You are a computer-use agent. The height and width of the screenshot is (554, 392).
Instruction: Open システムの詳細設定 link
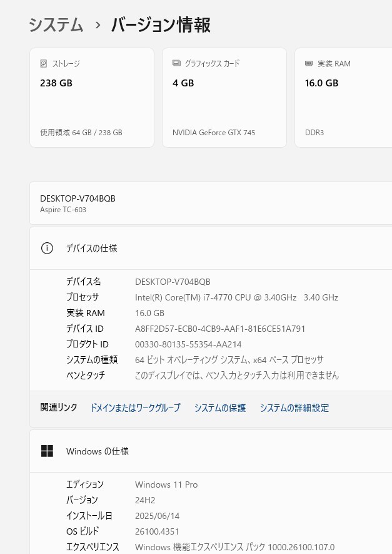pyautogui.click(x=294, y=408)
